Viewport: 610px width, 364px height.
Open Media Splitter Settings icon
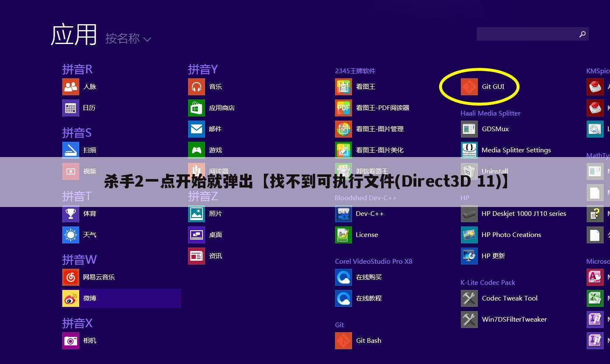(469, 150)
